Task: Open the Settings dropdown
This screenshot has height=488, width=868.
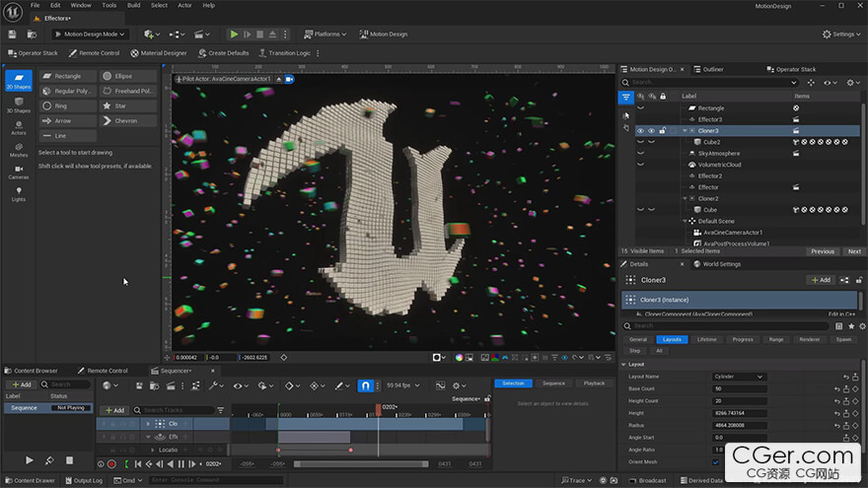Action: (841, 35)
